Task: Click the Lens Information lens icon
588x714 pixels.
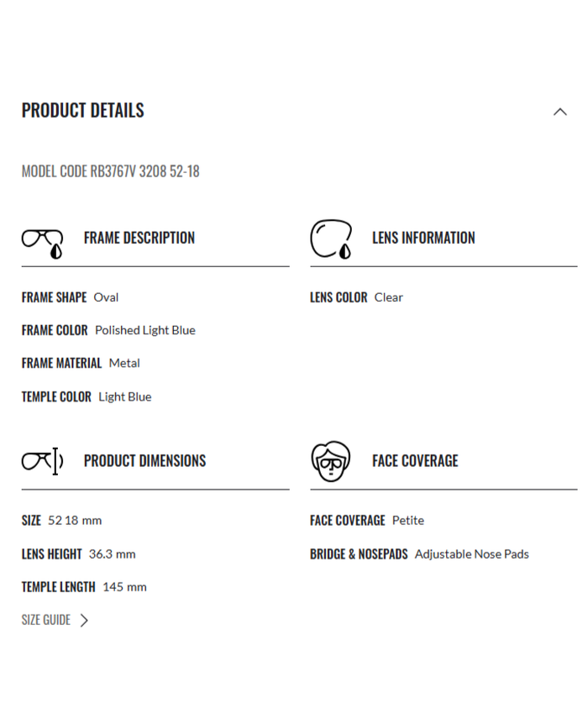Action: [x=331, y=239]
